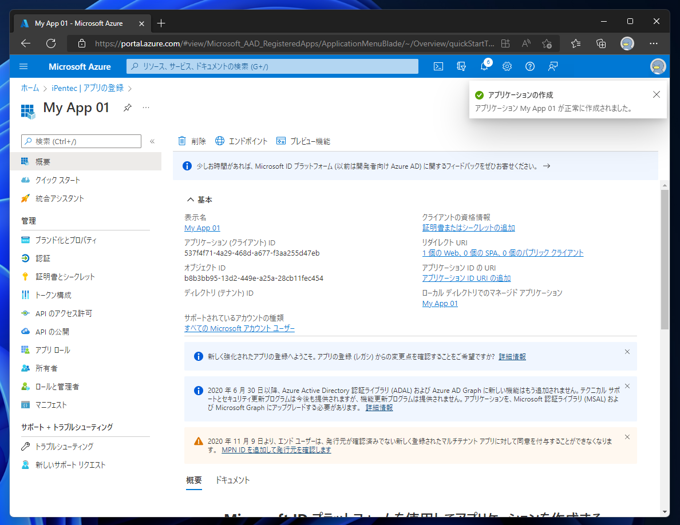Click the My App 01 display name link
The image size is (680, 525).
point(202,228)
